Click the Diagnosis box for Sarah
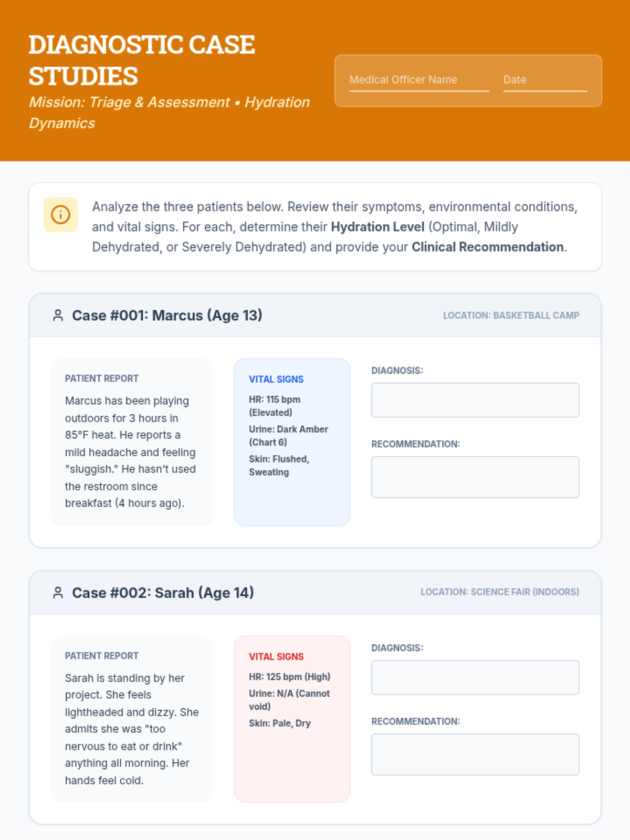 tap(475, 677)
